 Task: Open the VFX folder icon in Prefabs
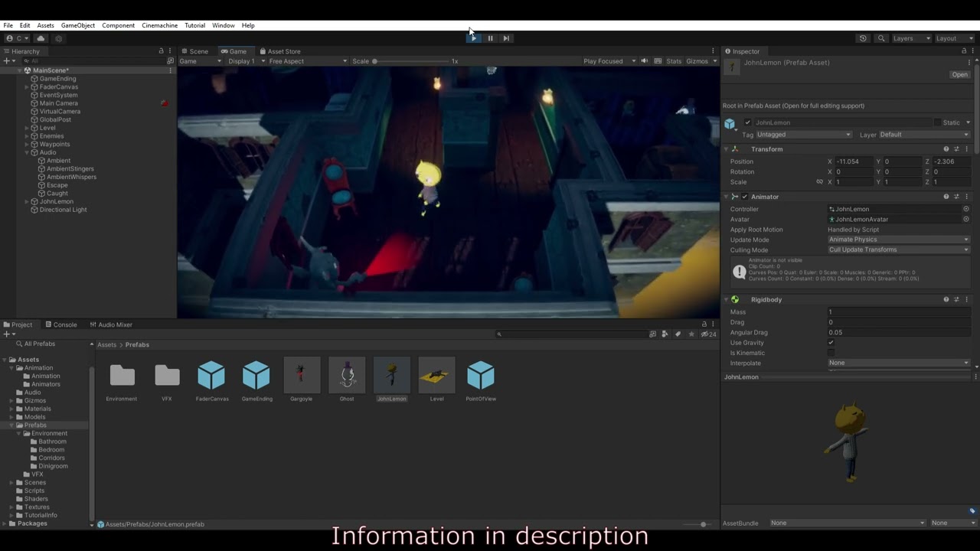pos(167,375)
